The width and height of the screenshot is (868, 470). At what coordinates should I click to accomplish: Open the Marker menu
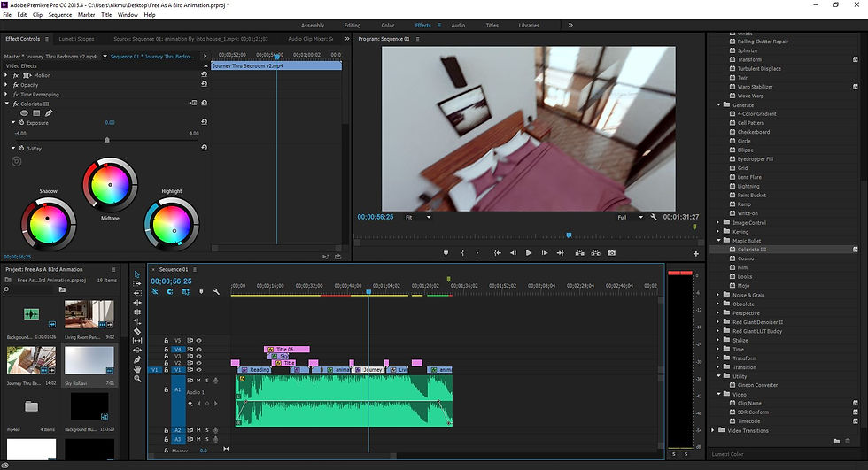87,15
